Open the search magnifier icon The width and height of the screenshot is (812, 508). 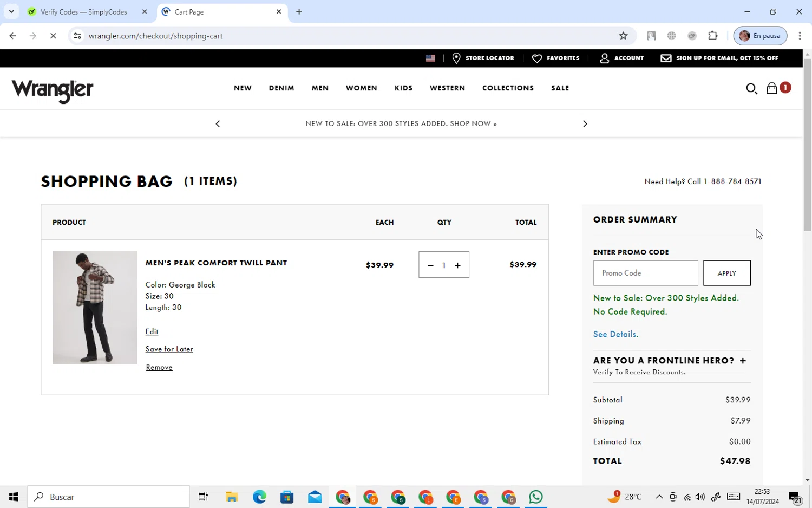point(751,88)
